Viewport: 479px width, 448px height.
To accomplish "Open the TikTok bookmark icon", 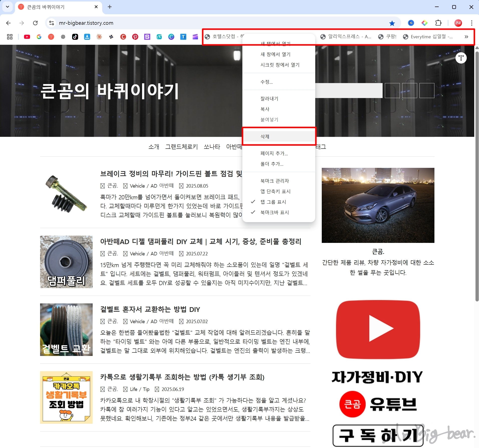I will point(75,37).
